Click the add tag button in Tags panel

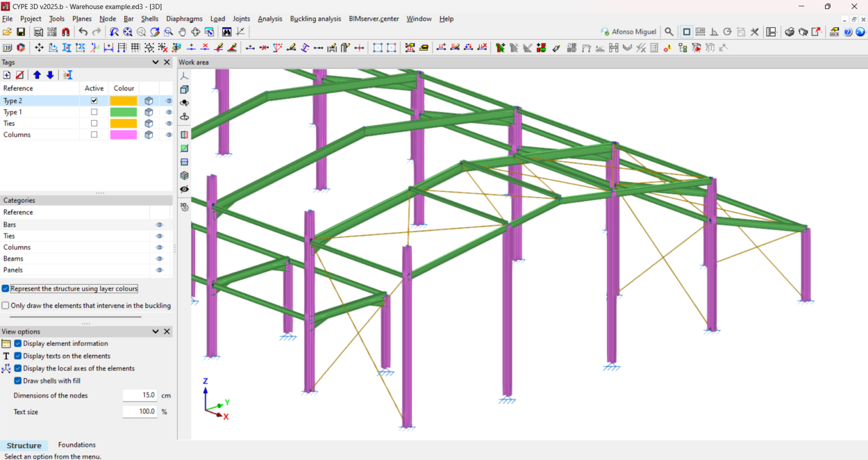click(x=8, y=75)
